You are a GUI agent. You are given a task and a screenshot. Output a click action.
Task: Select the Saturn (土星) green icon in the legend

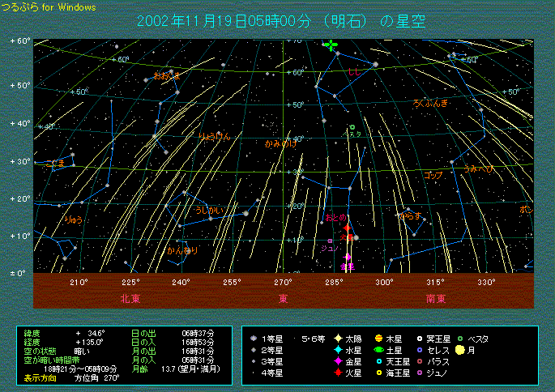tap(378, 350)
